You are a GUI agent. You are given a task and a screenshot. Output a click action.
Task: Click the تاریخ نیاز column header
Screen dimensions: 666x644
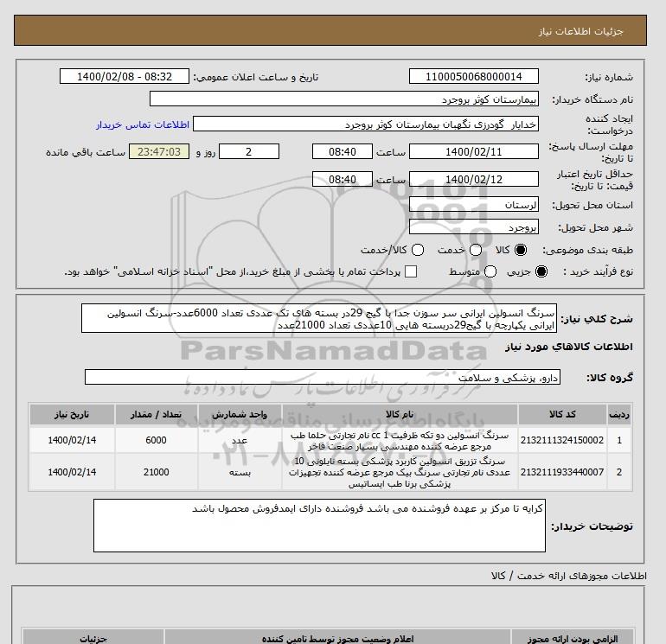72,414
